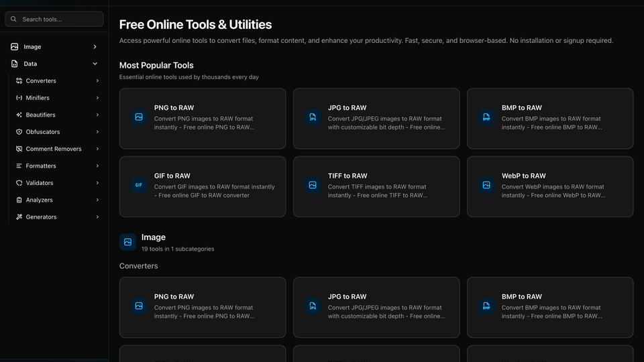
Task: Open the Beautifiers sidebar entry
Action: pyautogui.click(x=57, y=115)
